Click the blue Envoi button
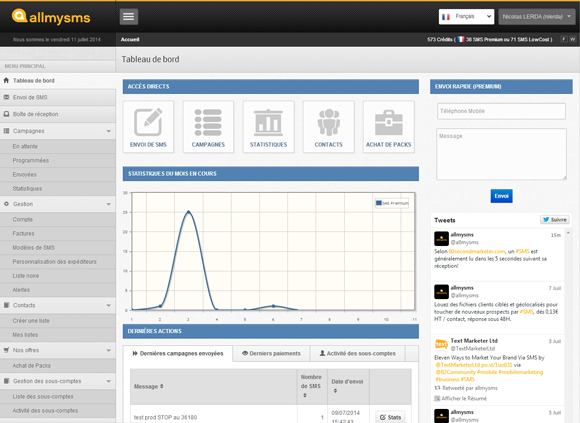The image size is (580, 423). 501,196
